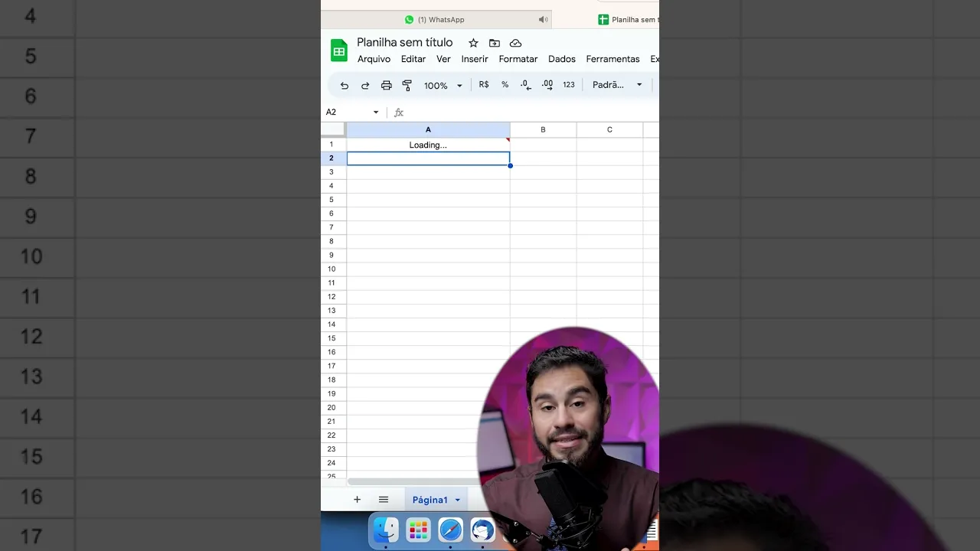The image size is (980, 551).
Task: Select the Planilha sem título browser tab
Action: pos(628,20)
